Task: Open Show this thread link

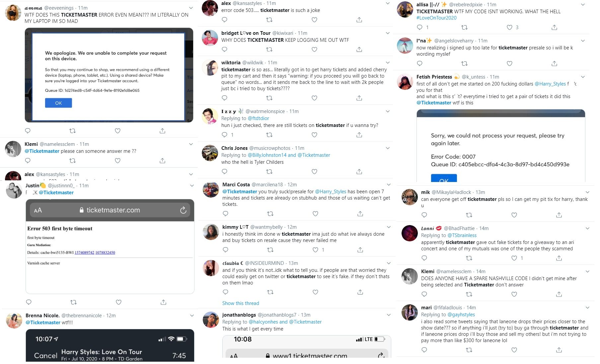Action: click(x=241, y=303)
